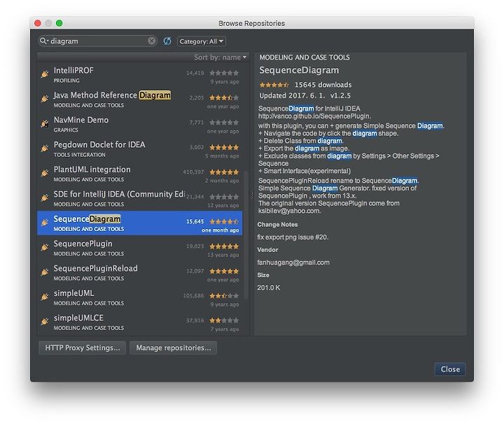Click the PlantUML integration plugin icon
The image size is (504, 425).
coord(45,173)
